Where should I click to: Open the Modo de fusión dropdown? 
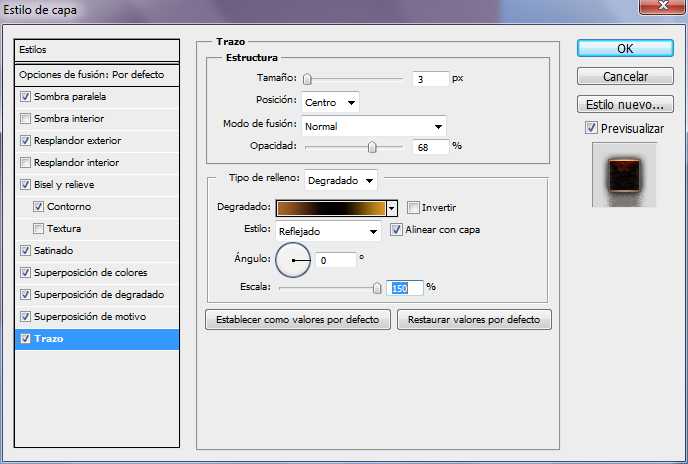(x=374, y=126)
